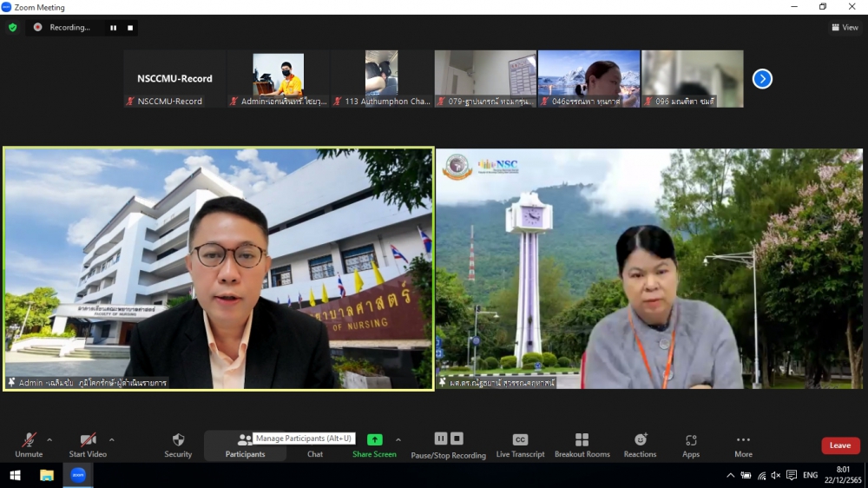
Task: Select the NSCCMU-Record participant thumbnail
Action: point(174,79)
